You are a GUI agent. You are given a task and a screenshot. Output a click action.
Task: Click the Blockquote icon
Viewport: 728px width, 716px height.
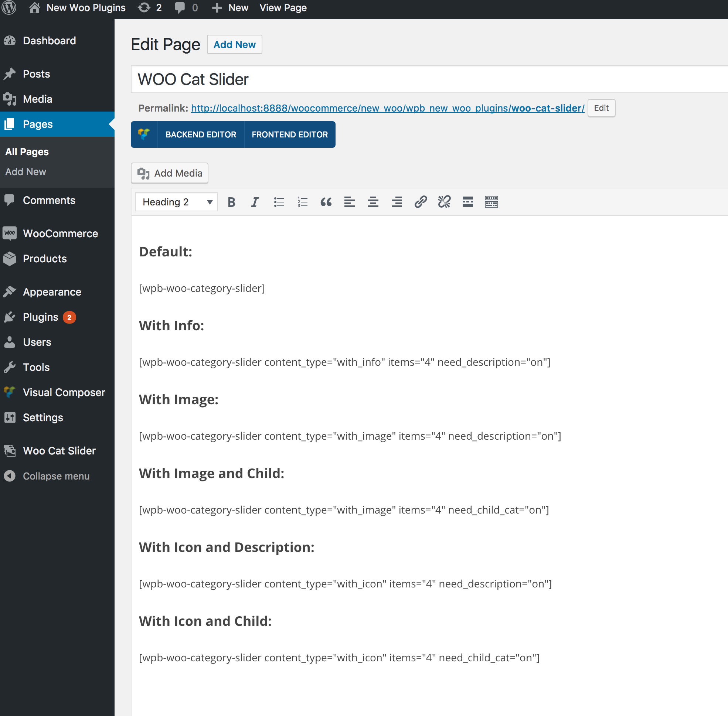[326, 201]
